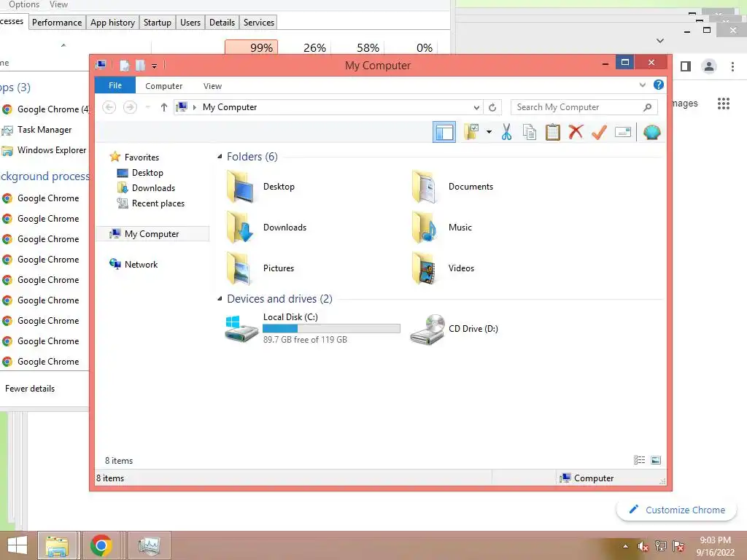Viewport: 747px width, 560px height.
Task: Refresh the My Computer view
Action: (x=492, y=108)
